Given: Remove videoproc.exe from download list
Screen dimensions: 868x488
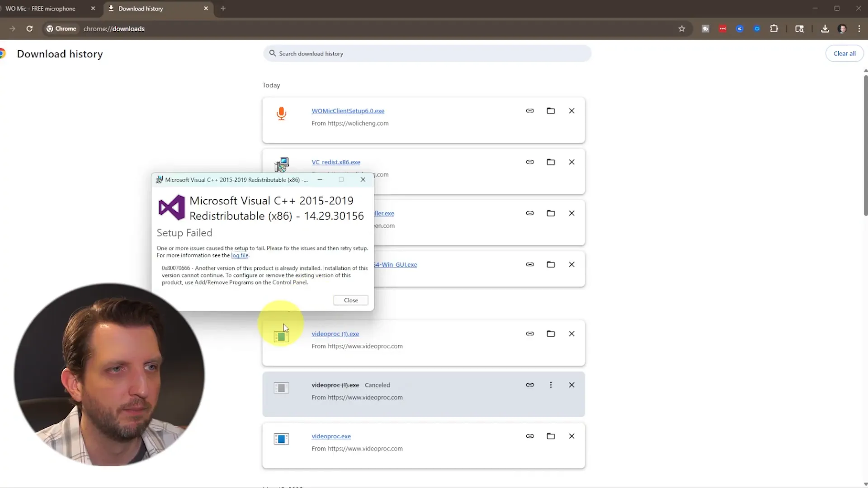Looking at the screenshot, I should (x=571, y=436).
